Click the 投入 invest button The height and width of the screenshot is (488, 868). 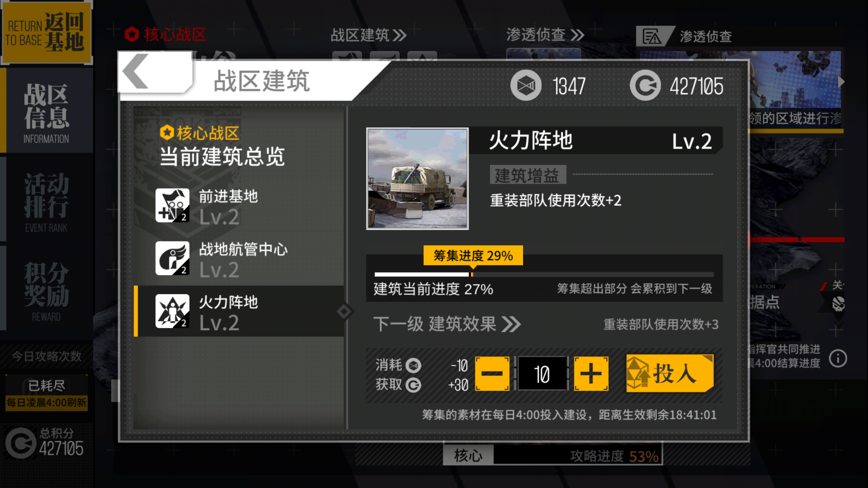(x=670, y=373)
